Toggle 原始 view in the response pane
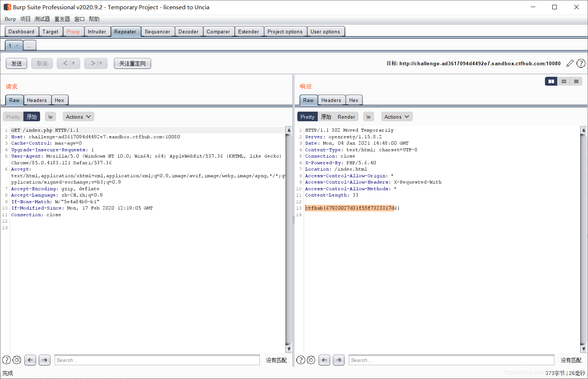Screen dimensions: 588x379 click(x=326, y=117)
